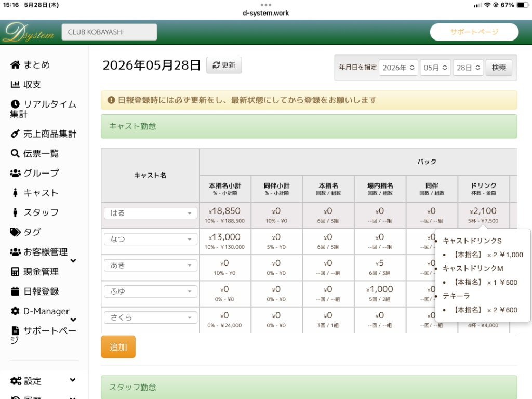Open 収支 in the sidebar
The image size is (532, 399).
coord(32,84)
